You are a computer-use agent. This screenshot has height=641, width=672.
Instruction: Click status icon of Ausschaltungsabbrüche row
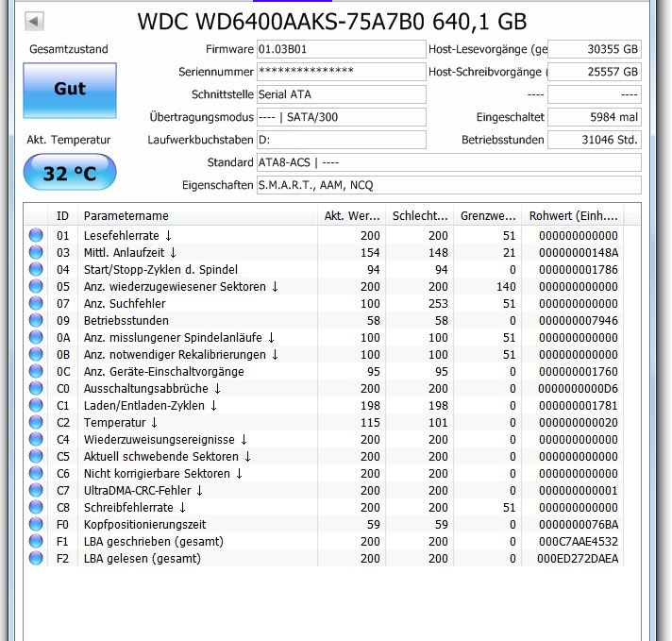[x=36, y=388]
